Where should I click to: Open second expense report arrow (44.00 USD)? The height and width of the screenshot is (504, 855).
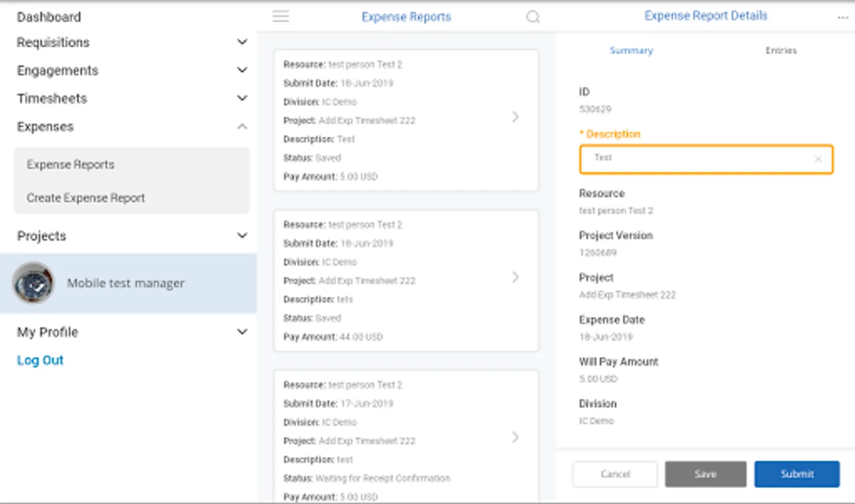pyautogui.click(x=515, y=277)
